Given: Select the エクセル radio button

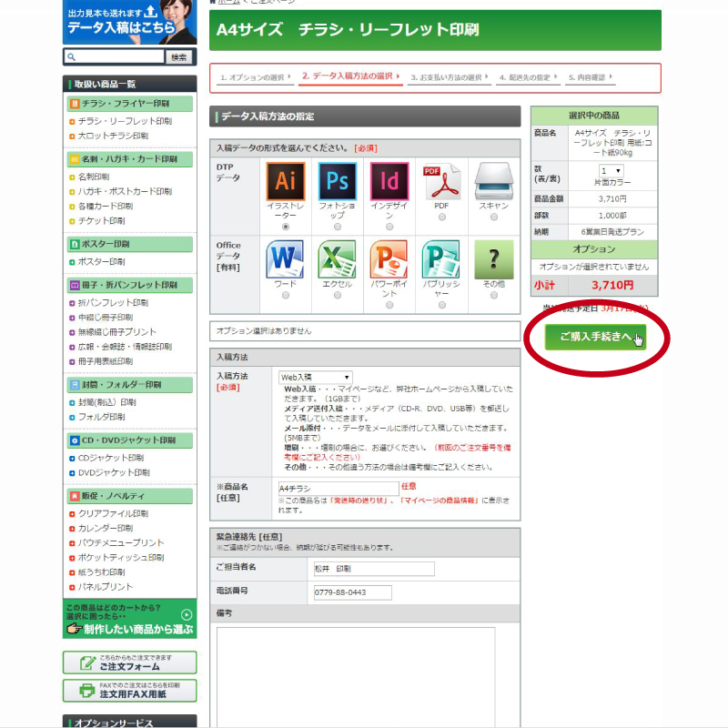Looking at the screenshot, I should click(x=338, y=295).
